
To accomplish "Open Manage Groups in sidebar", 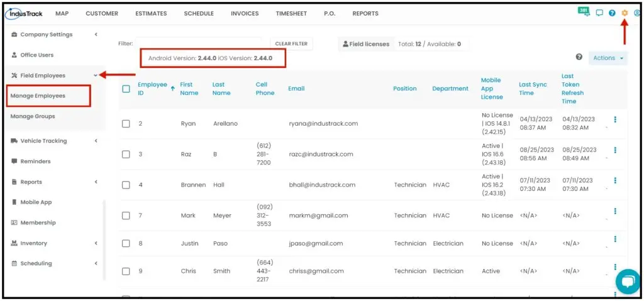I will coord(33,116).
